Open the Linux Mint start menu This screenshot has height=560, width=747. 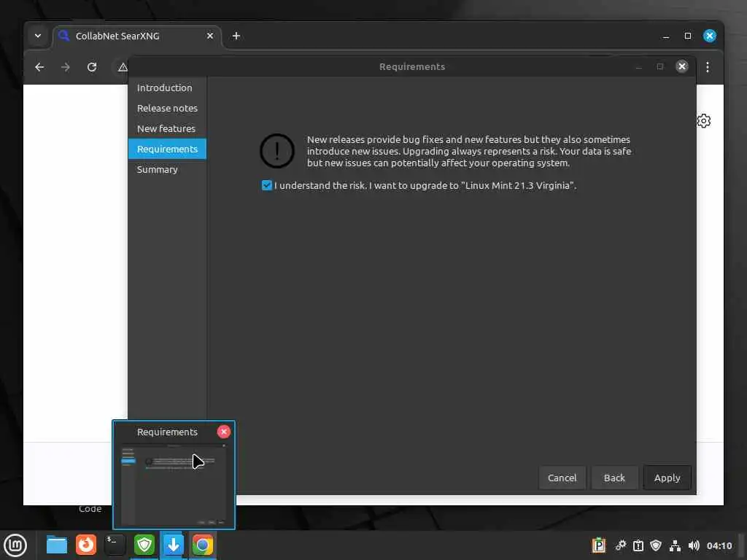coord(15,545)
